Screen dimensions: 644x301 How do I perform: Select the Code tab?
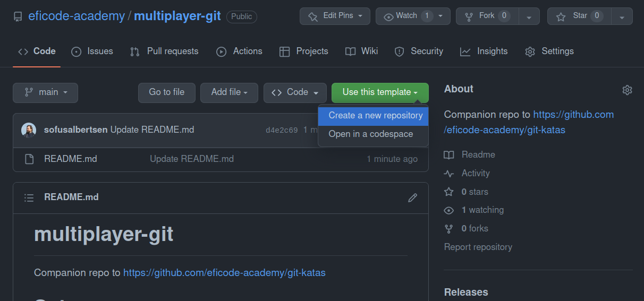[37, 51]
